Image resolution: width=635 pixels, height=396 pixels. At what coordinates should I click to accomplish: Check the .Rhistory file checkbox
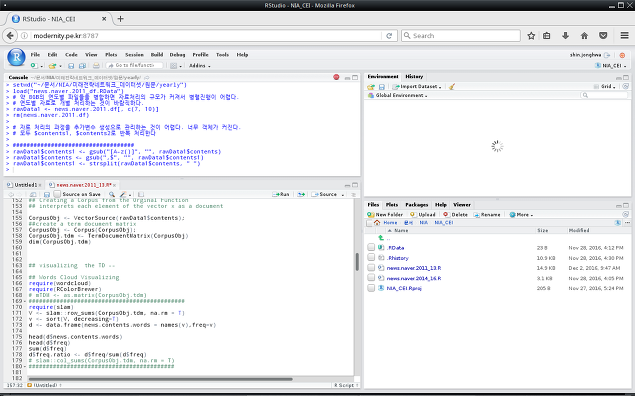371,258
